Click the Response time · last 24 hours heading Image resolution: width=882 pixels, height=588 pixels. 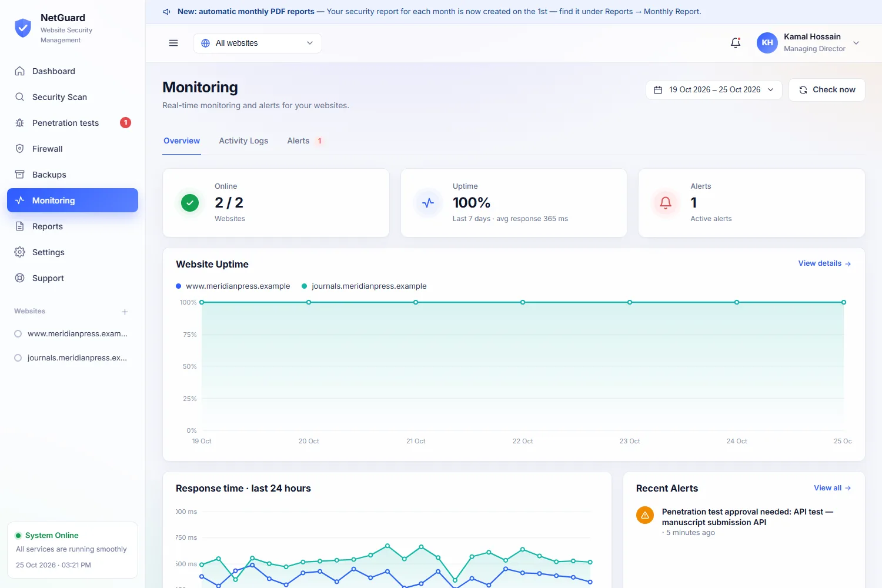click(243, 489)
